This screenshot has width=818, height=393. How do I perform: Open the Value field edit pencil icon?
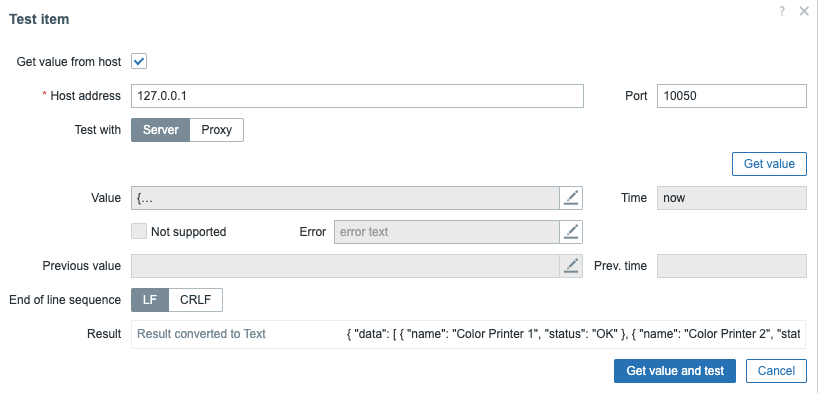(571, 198)
